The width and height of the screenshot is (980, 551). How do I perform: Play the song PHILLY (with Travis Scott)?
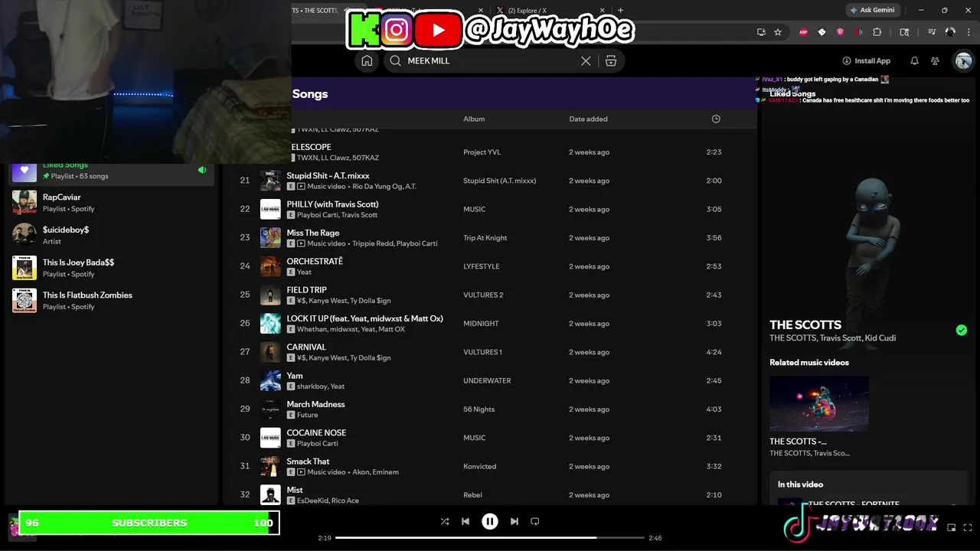[332, 204]
